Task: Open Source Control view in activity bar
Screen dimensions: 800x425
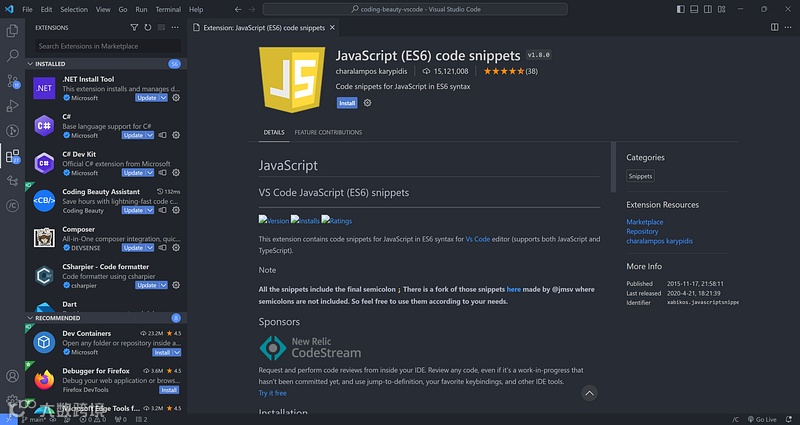Action: coord(12,81)
